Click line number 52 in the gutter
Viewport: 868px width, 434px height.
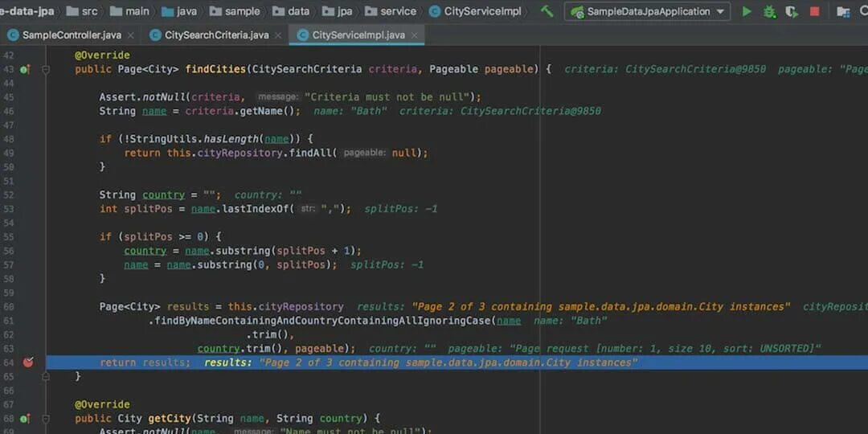pos(8,194)
